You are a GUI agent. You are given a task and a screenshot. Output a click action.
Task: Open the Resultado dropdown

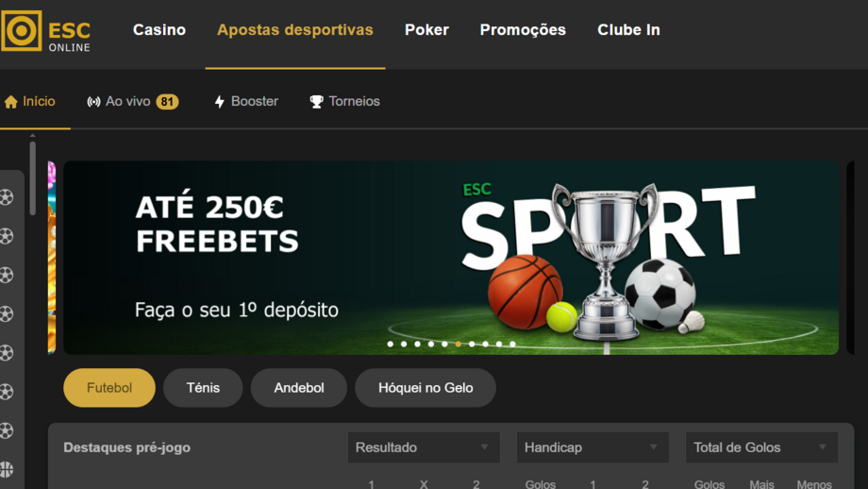coord(424,447)
